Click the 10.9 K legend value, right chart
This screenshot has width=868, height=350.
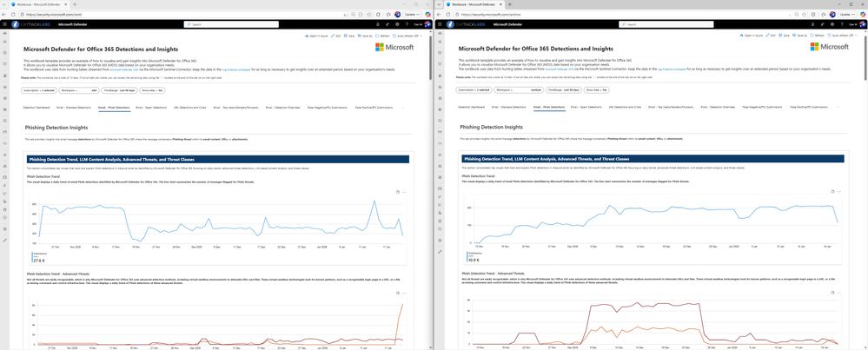[x=474, y=259]
